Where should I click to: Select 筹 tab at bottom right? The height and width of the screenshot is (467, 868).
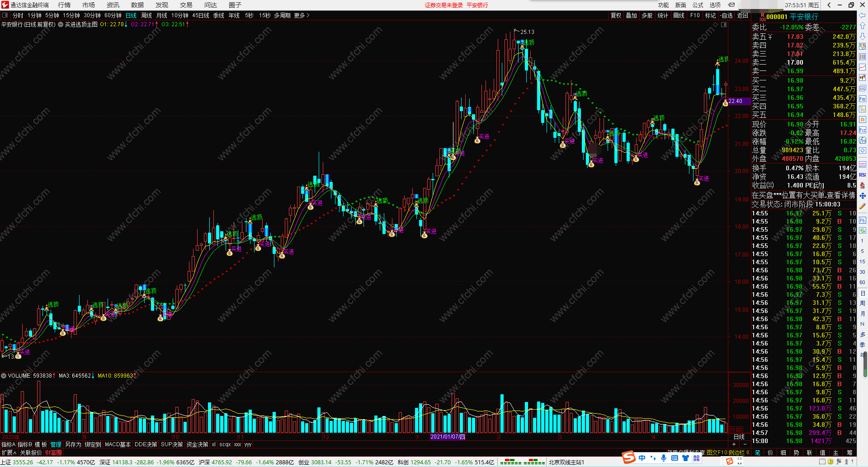click(x=849, y=453)
